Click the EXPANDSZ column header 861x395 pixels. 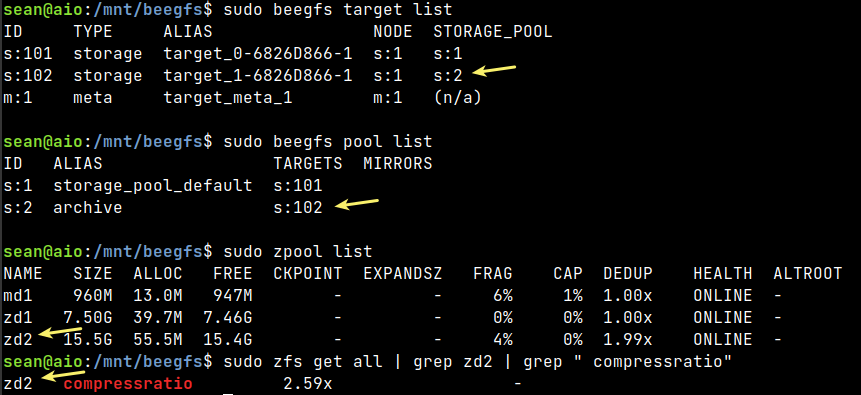point(402,274)
